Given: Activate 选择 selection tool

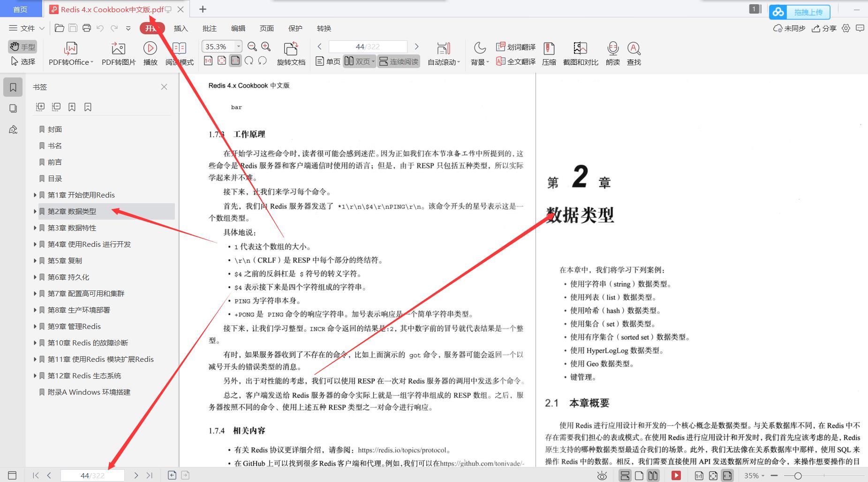Looking at the screenshot, I should 23,61.
